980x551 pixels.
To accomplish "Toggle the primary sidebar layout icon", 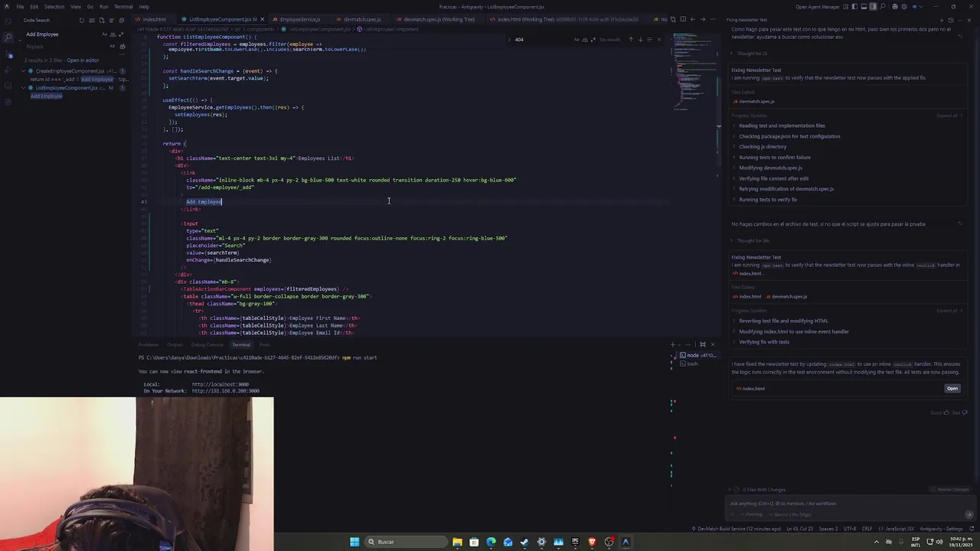I will click(854, 7).
